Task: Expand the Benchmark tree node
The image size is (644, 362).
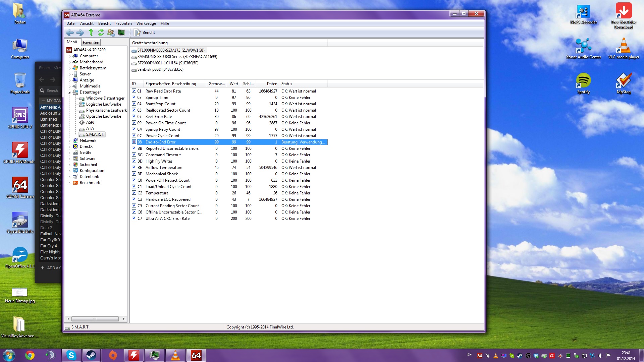Action: [70, 183]
